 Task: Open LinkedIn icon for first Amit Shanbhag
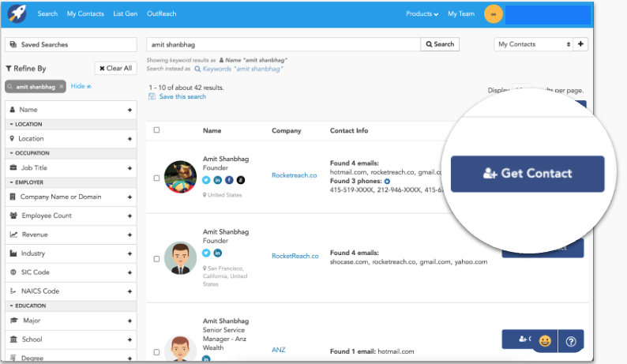217,180
